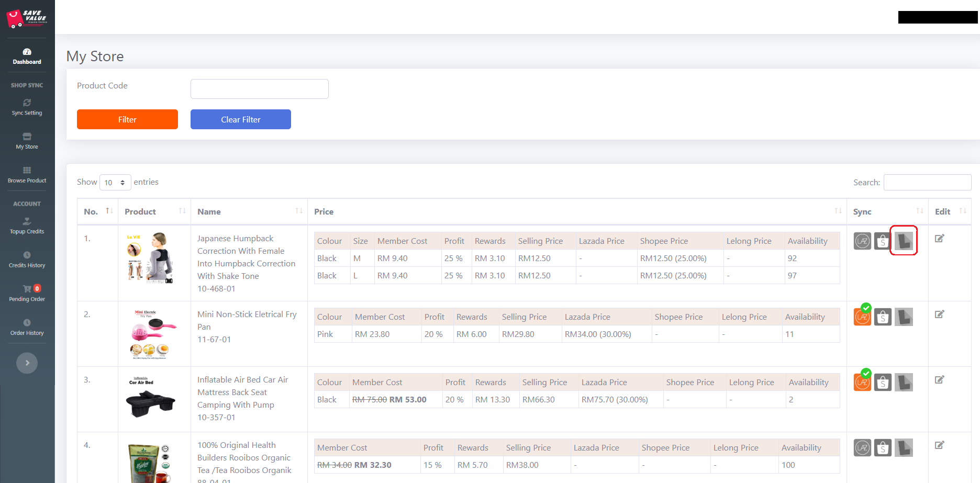The height and width of the screenshot is (483, 980).
Task: Click the Lazada sync icon for product 1
Action: (862, 241)
